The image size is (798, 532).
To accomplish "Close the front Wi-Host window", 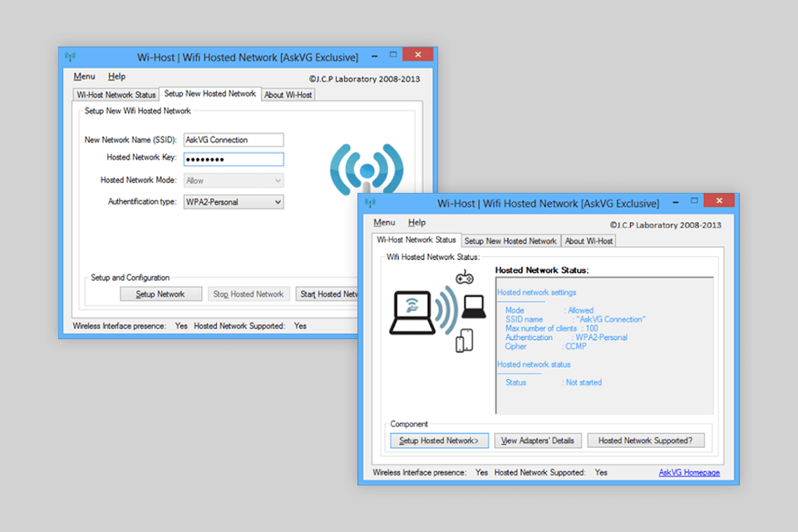I will pyautogui.click(x=719, y=200).
